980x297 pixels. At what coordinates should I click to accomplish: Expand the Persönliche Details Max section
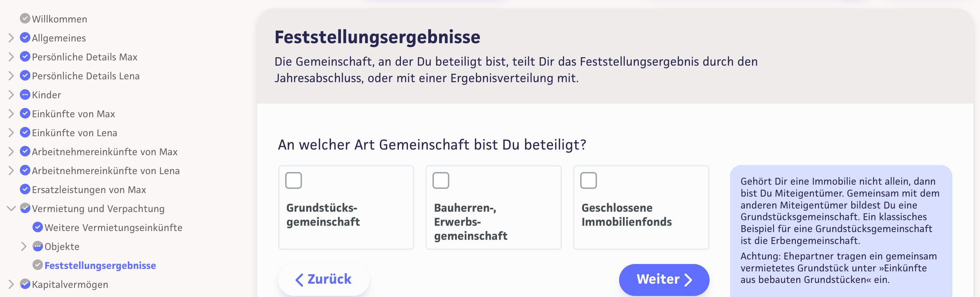click(11, 57)
